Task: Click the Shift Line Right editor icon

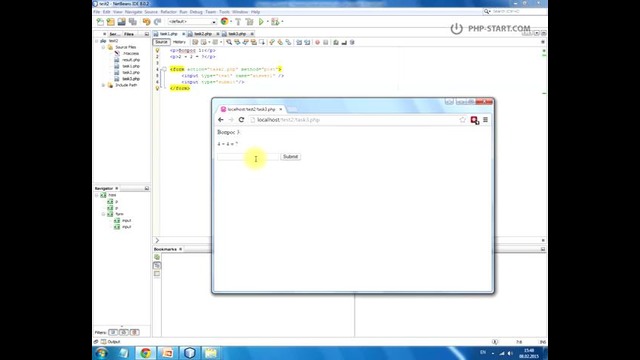Action: pyautogui.click(x=307, y=42)
